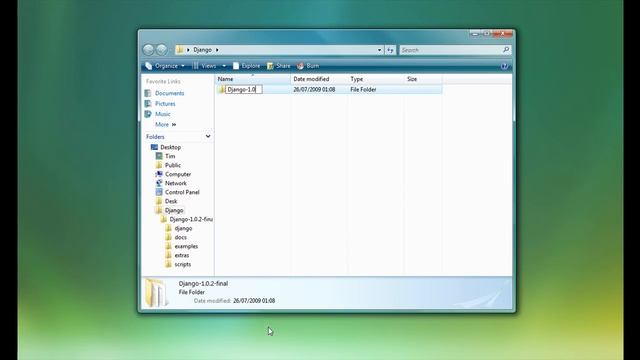Select extras subfolder in tree
This screenshot has height=360, width=640.
pyautogui.click(x=182, y=255)
